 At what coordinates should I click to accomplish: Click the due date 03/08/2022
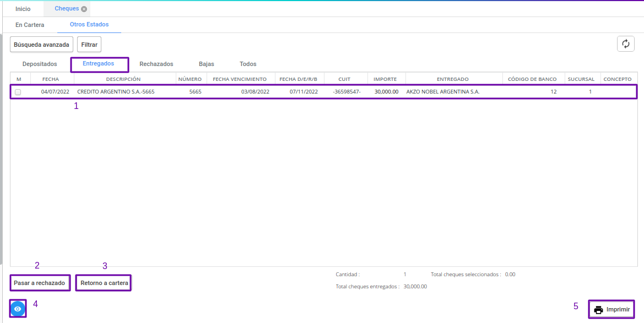pyautogui.click(x=255, y=92)
